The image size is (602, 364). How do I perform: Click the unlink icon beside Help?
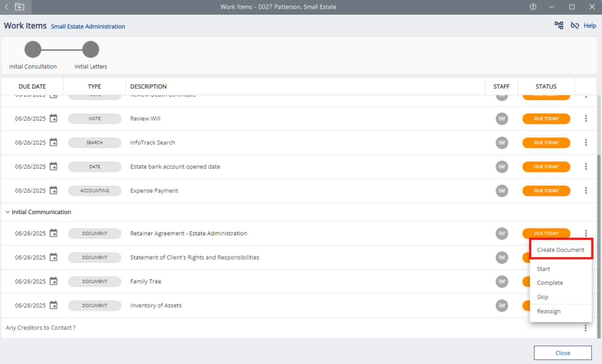tap(575, 26)
